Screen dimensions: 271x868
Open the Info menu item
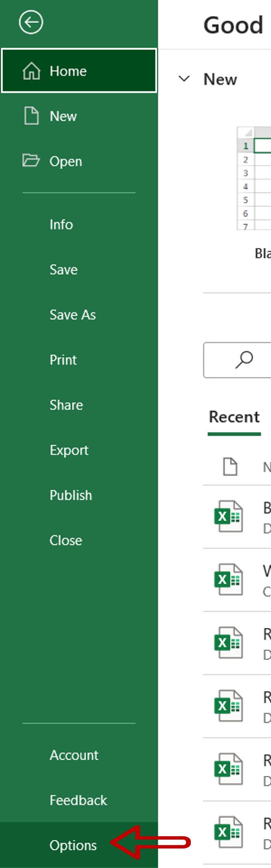61,224
